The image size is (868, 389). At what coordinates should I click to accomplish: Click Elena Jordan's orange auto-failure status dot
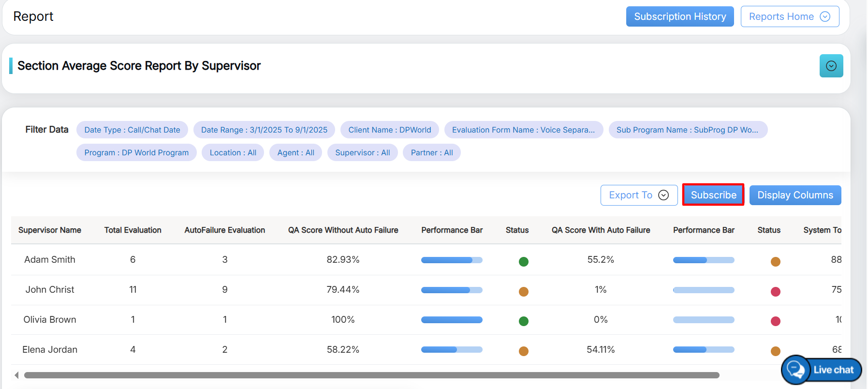[x=775, y=351]
